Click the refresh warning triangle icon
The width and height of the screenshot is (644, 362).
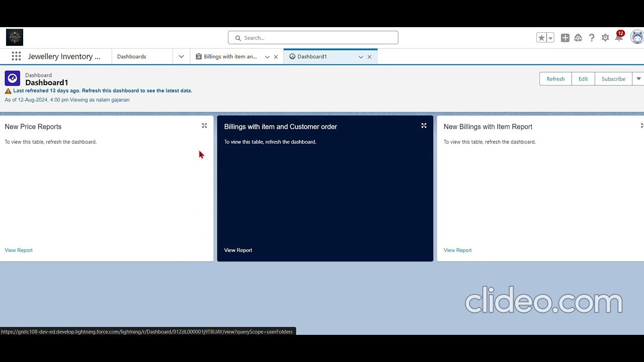[x=8, y=91]
